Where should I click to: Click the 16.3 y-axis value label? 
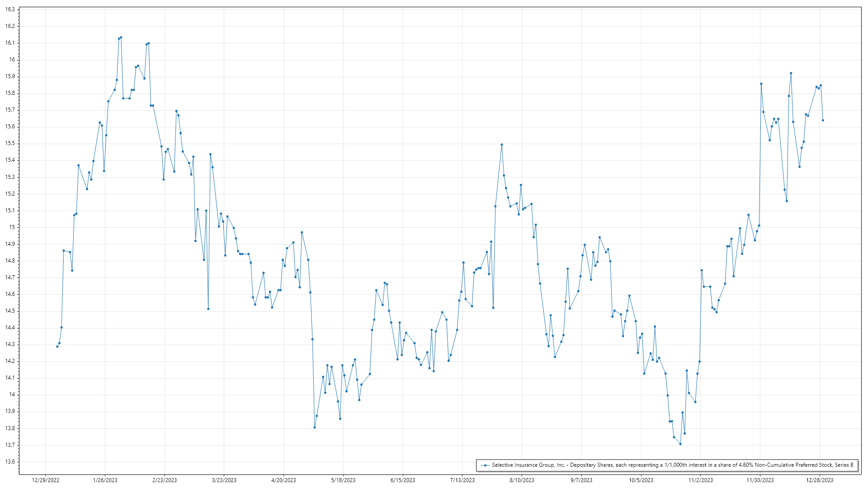point(10,9)
